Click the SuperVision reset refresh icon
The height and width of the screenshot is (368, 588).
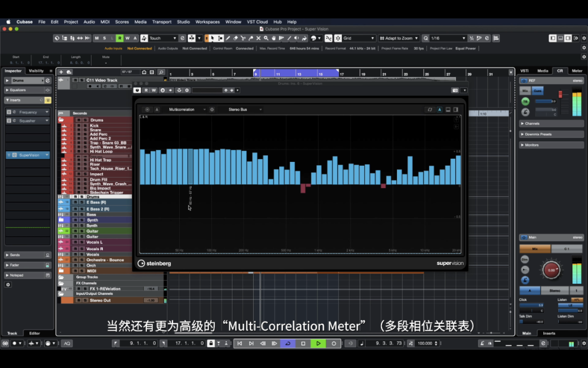tap(430, 110)
